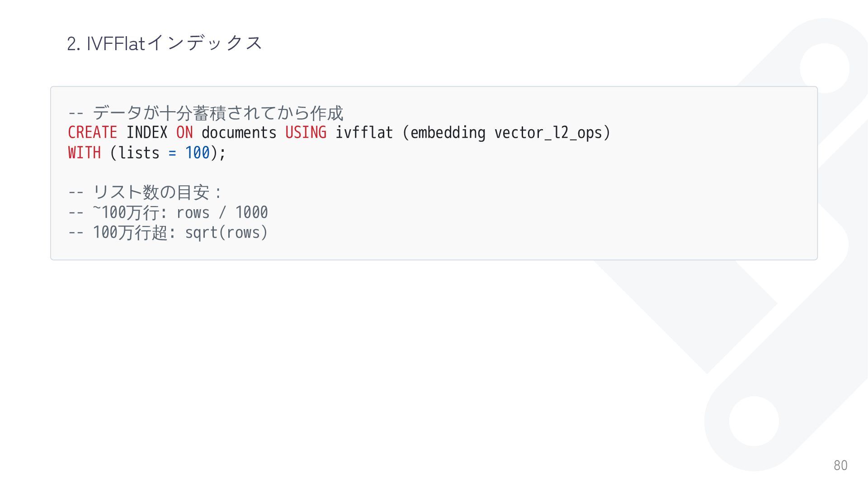Click "embedding" inside the parentheses
This screenshot has height=488, width=868.
[x=448, y=133]
